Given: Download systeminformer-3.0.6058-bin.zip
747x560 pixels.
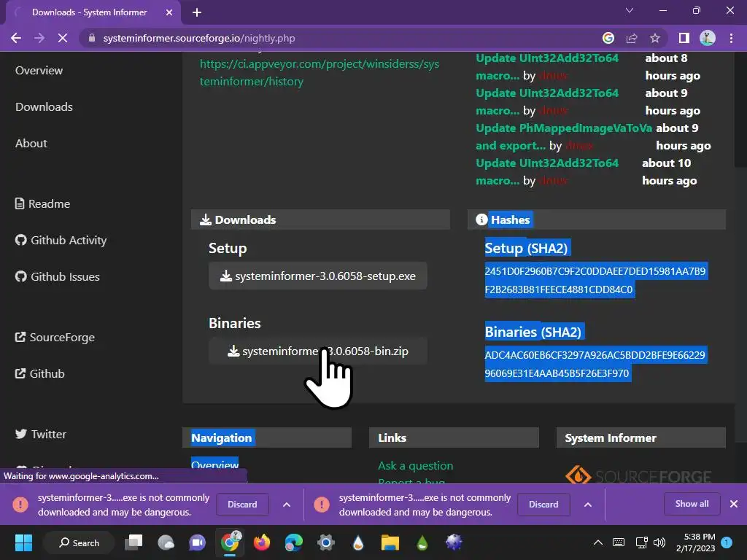Looking at the screenshot, I should click(318, 351).
